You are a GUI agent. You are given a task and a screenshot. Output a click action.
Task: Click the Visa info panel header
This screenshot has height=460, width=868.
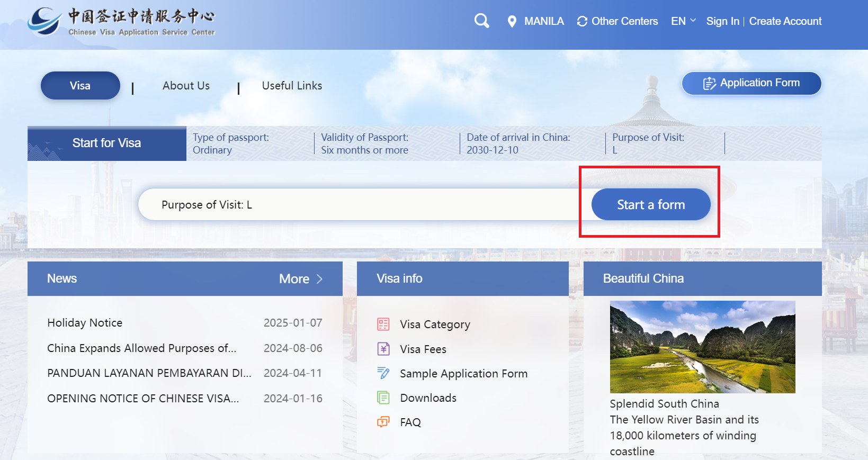463,278
